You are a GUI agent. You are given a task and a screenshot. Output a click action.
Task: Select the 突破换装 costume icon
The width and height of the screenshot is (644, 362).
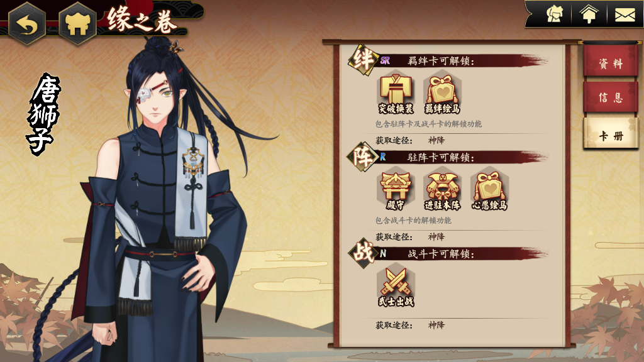click(x=396, y=92)
